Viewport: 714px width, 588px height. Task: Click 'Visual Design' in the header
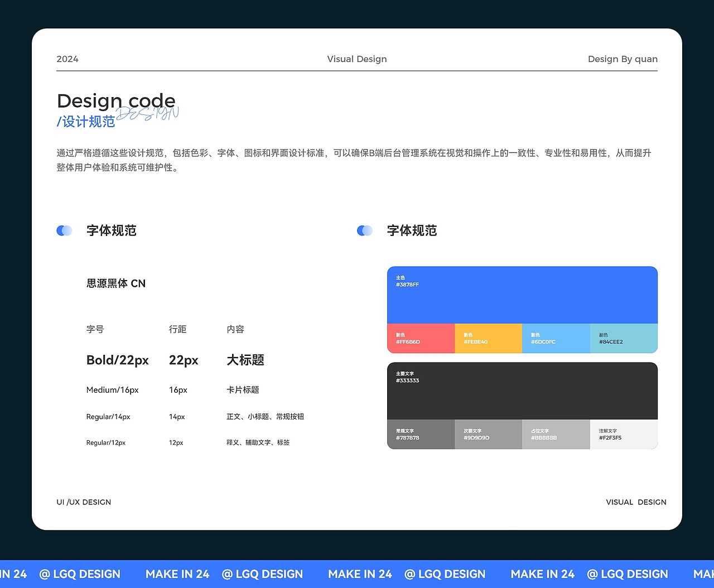[357, 59]
